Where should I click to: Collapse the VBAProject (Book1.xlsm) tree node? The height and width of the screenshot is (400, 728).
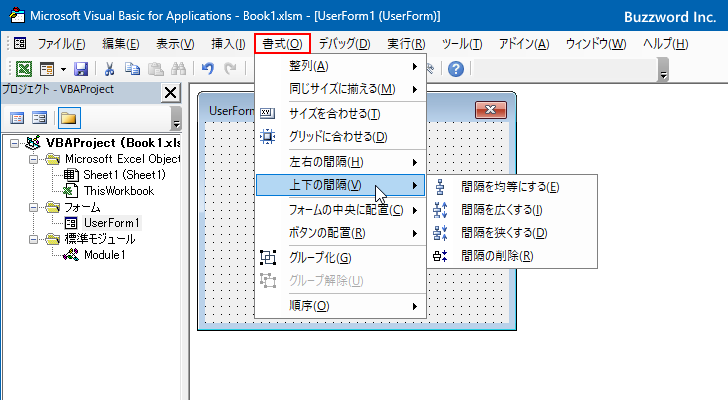pyautogui.click(x=14, y=143)
